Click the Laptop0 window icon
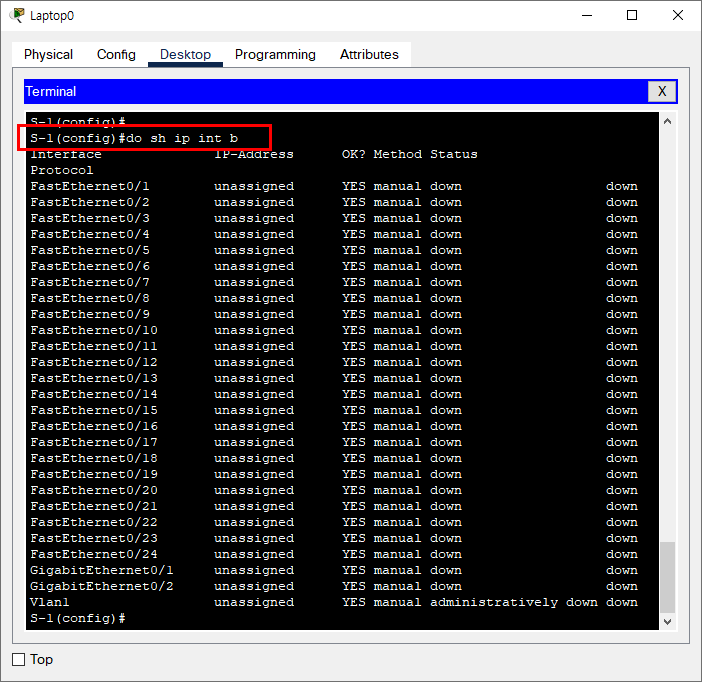This screenshot has width=702, height=682. pos(17,15)
